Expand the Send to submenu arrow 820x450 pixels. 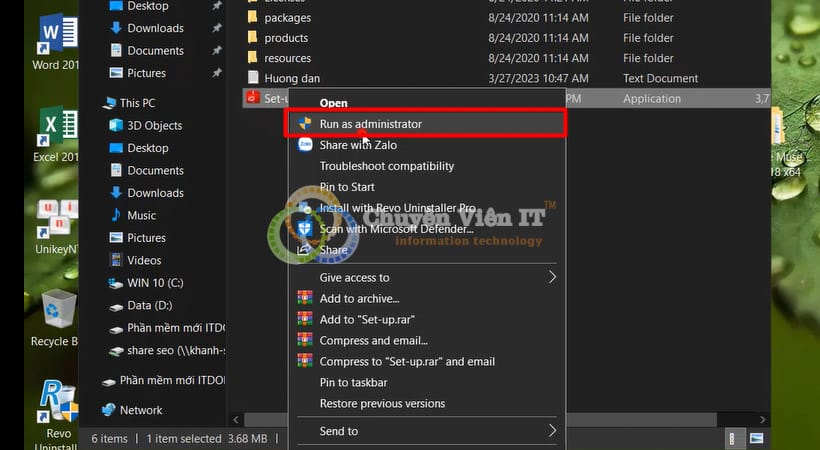pyautogui.click(x=552, y=431)
